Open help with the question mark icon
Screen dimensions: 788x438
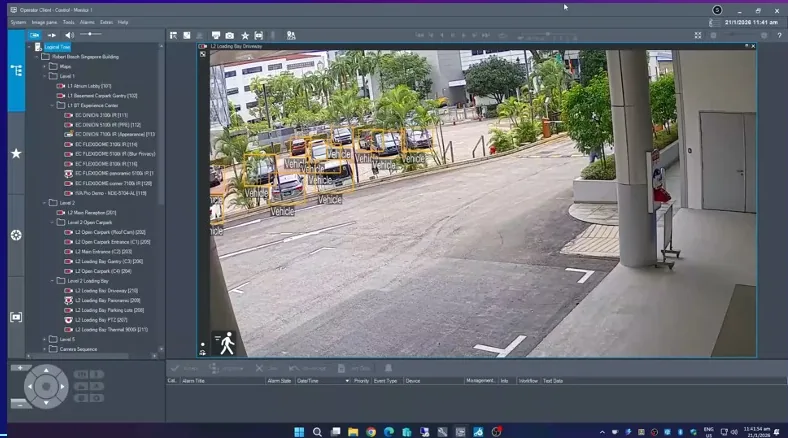click(779, 36)
